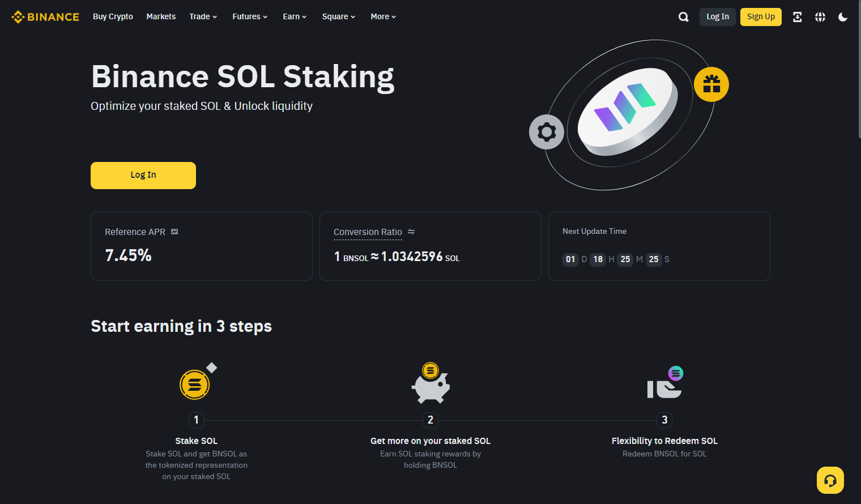Image resolution: width=861 pixels, height=504 pixels.
Task: Click the Conversion Ratio label
Action: (x=368, y=232)
